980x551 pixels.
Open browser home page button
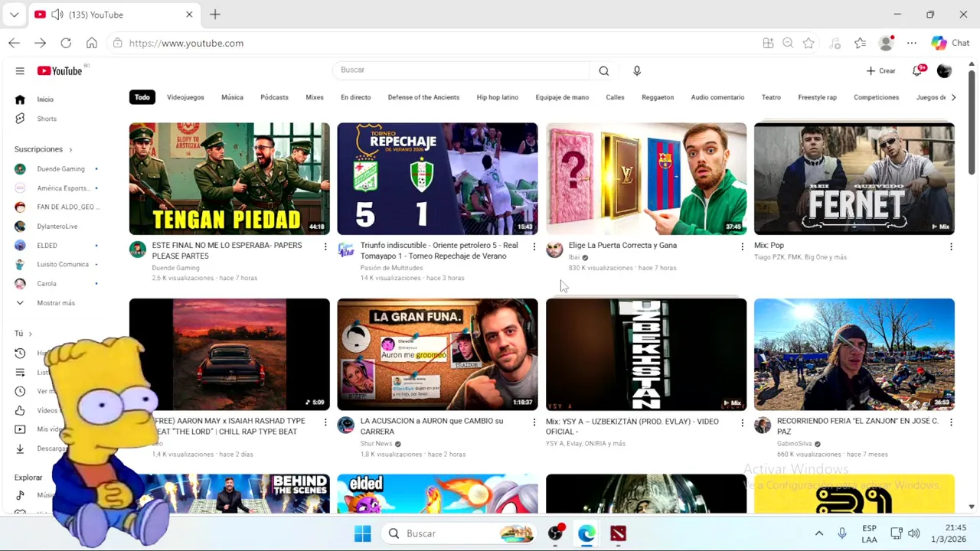pos(92,44)
